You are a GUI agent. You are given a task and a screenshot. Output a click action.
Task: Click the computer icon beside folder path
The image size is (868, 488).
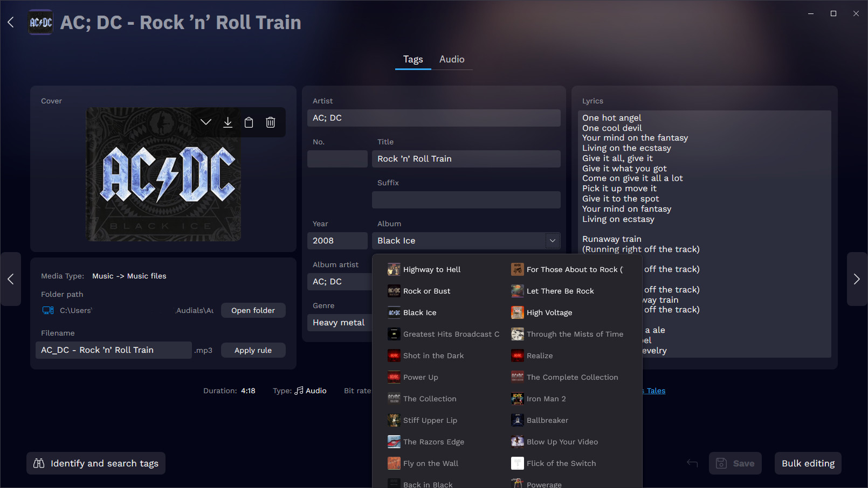(x=48, y=310)
